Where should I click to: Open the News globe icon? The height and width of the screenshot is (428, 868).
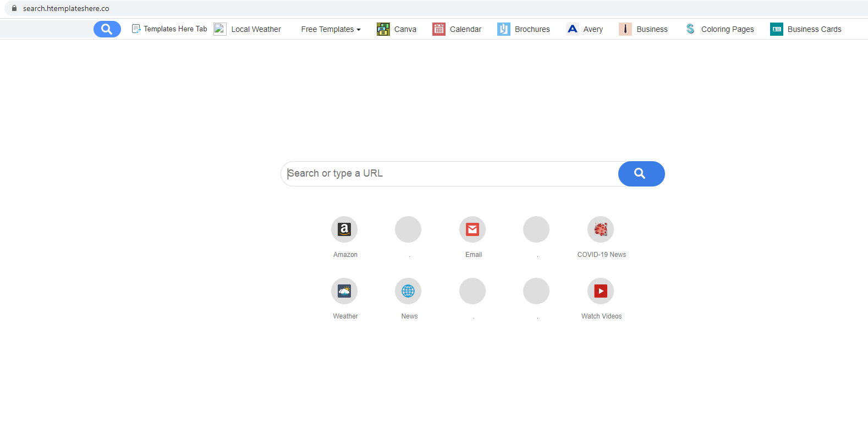408,291
